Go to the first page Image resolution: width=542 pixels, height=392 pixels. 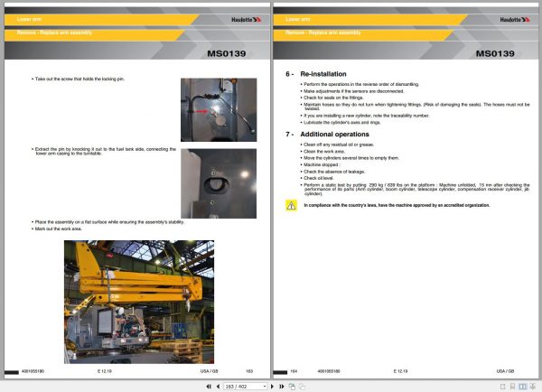[209, 387]
